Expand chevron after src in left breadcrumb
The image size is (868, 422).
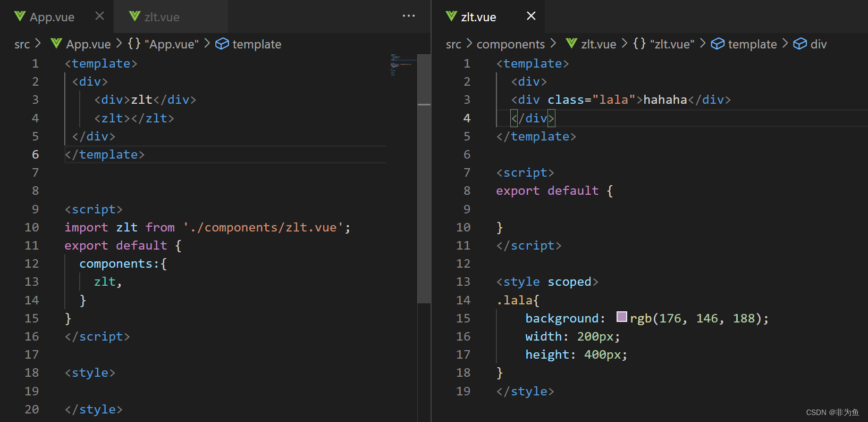[x=38, y=43]
